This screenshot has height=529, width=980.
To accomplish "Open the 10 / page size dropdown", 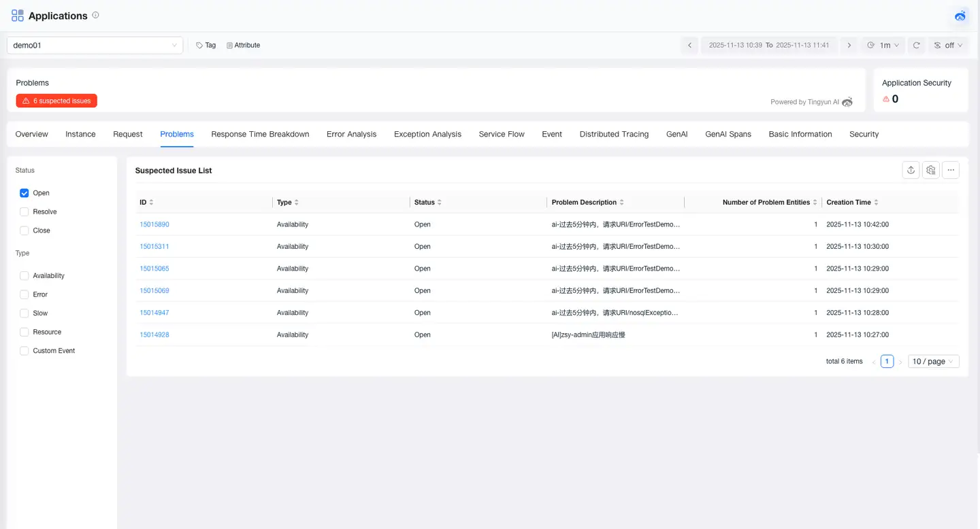I will click(933, 362).
